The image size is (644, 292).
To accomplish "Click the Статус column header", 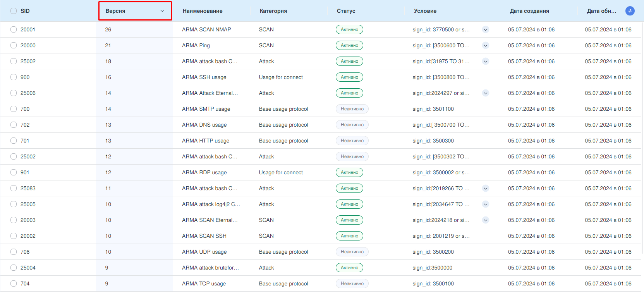I will [346, 11].
